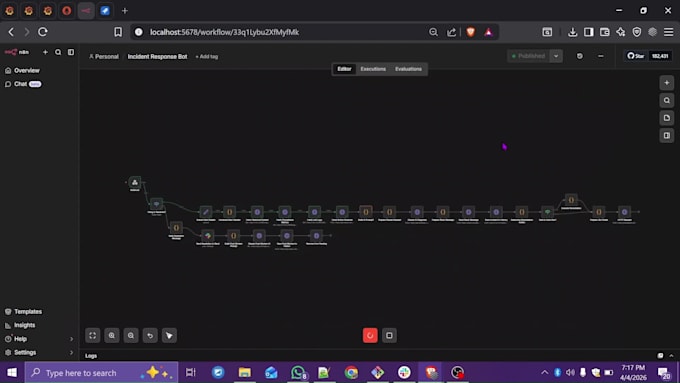The image size is (680, 383).
Task: Open the pencil Edit Fields node
Action: point(206,212)
